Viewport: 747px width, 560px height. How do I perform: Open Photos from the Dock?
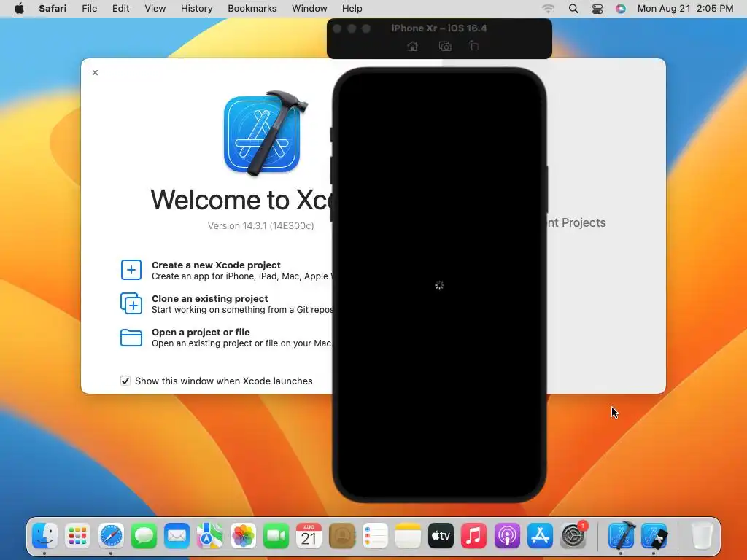coord(243,536)
